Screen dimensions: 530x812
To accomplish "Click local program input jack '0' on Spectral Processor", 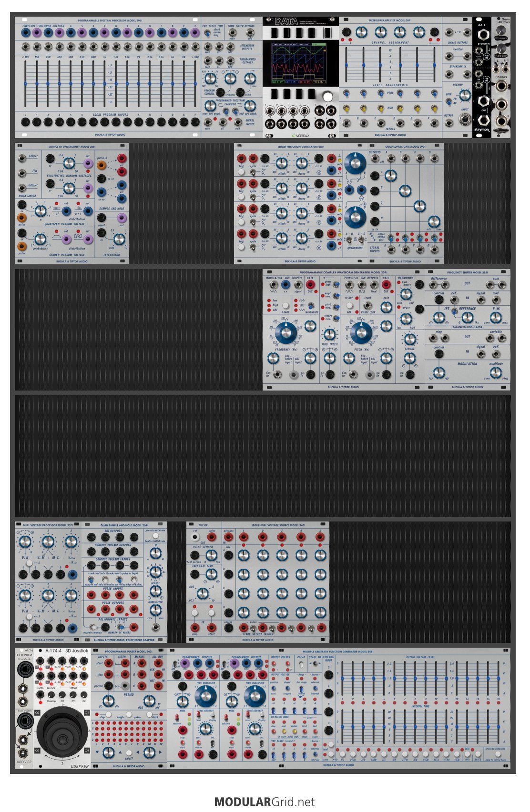I will 25,122.
